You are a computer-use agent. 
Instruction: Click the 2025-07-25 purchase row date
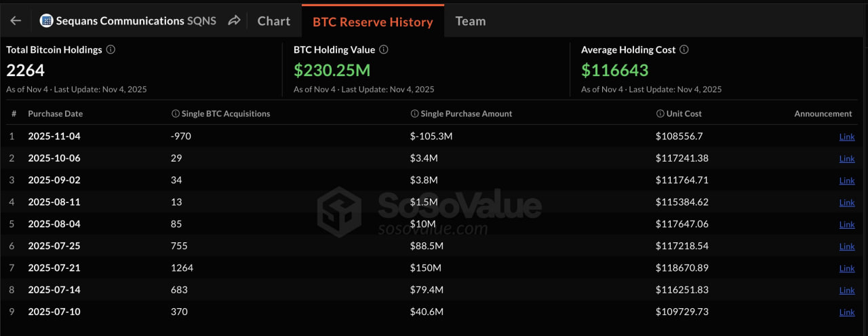pos(54,246)
